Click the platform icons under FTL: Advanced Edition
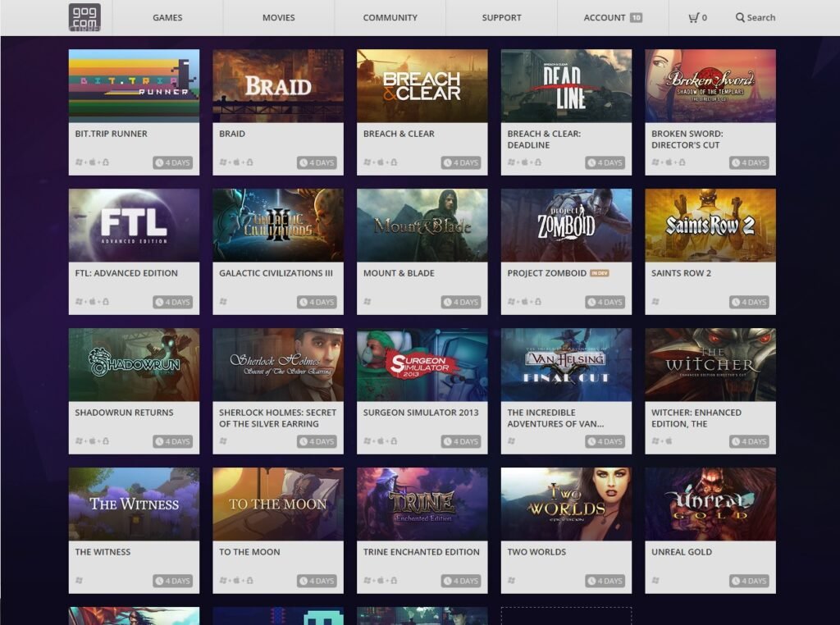The image size is (840, 625). (92, 302)
